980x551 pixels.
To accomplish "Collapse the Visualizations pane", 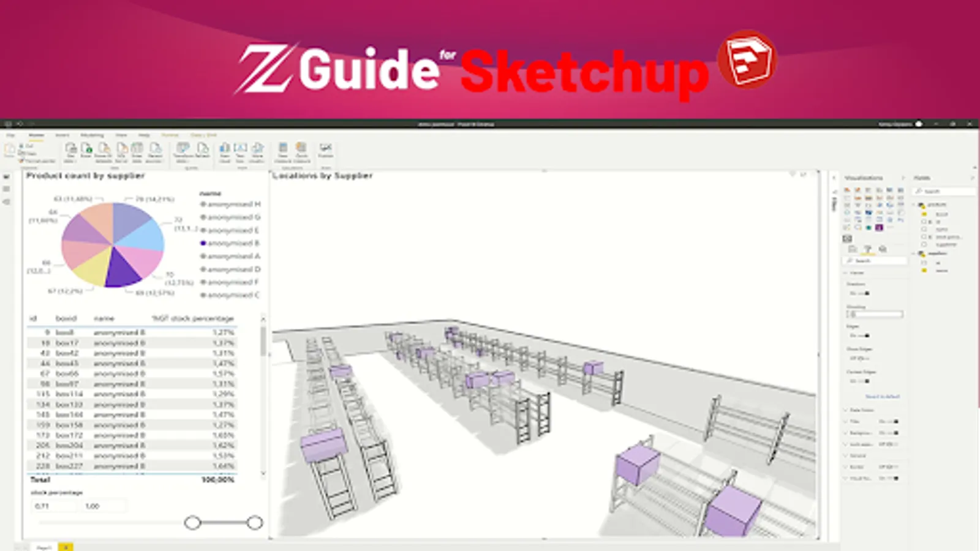I will [x=902, y=178].
